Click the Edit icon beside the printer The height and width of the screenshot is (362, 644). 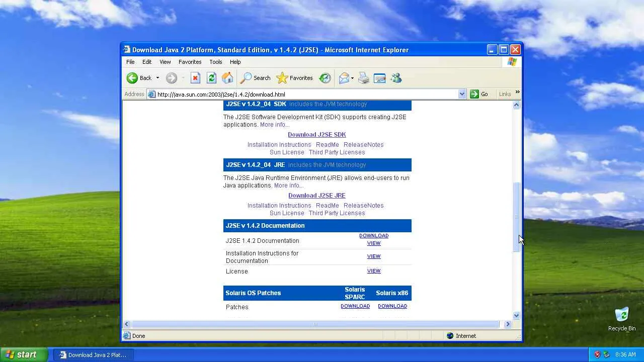pyautogui.click(x=380, y=78)
